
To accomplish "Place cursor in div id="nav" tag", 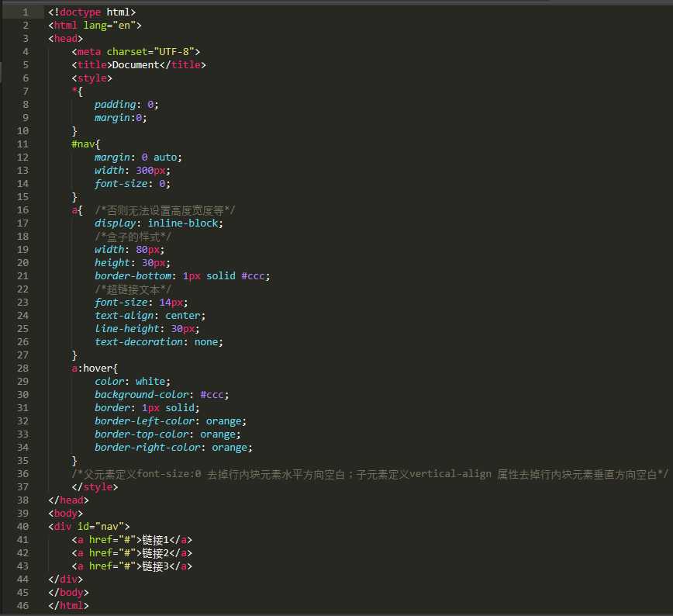I will click(89, 526).
